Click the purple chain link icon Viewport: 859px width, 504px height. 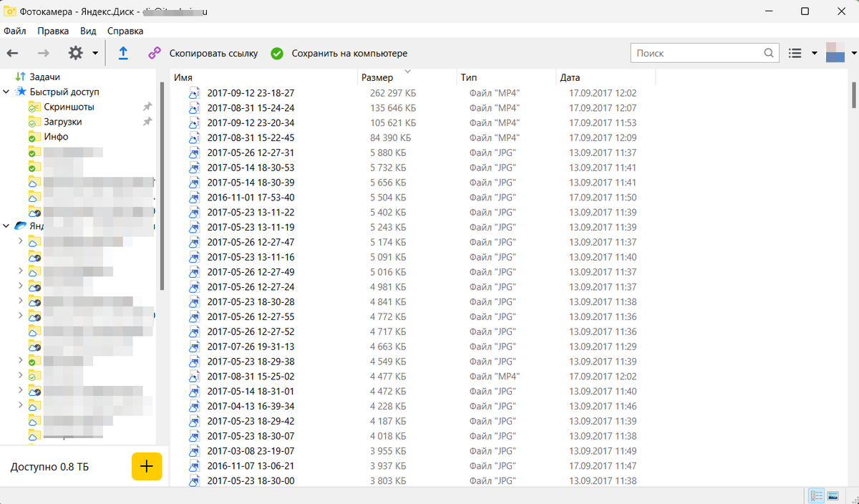click(x=155, y=53)
